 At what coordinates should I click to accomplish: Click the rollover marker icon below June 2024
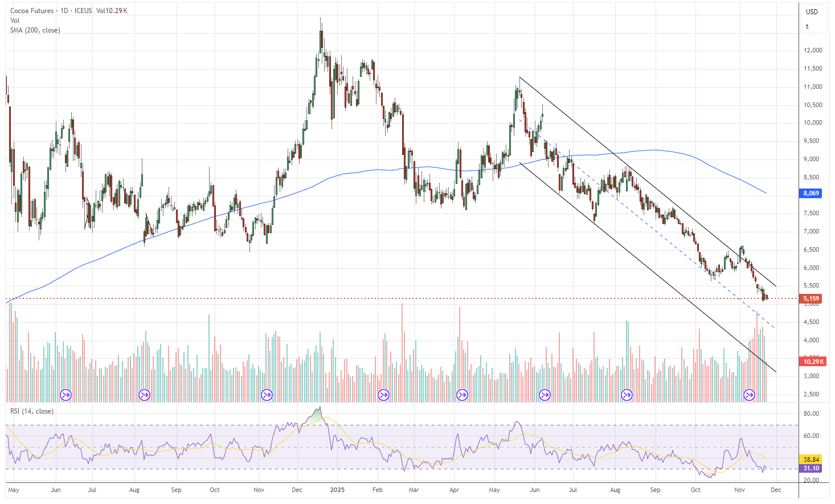(x=65, y=394)
